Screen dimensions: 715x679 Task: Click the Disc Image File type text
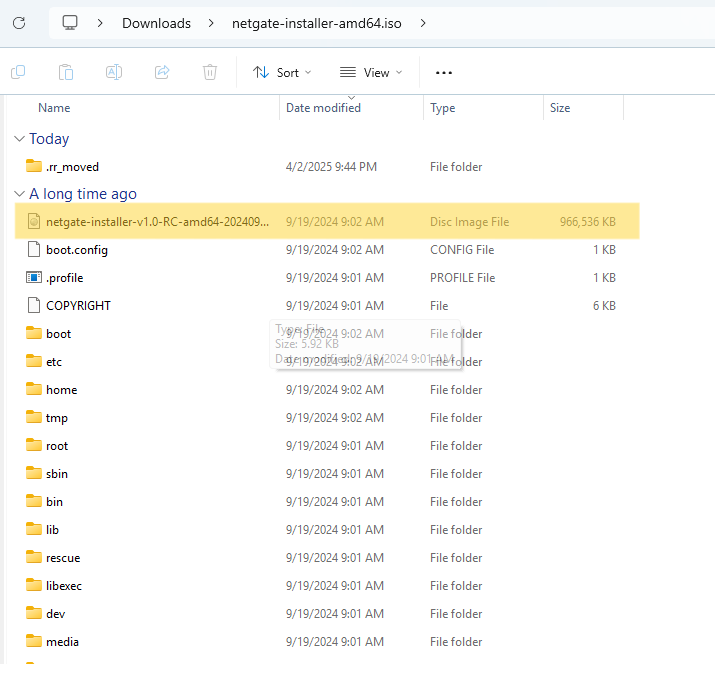469,222
